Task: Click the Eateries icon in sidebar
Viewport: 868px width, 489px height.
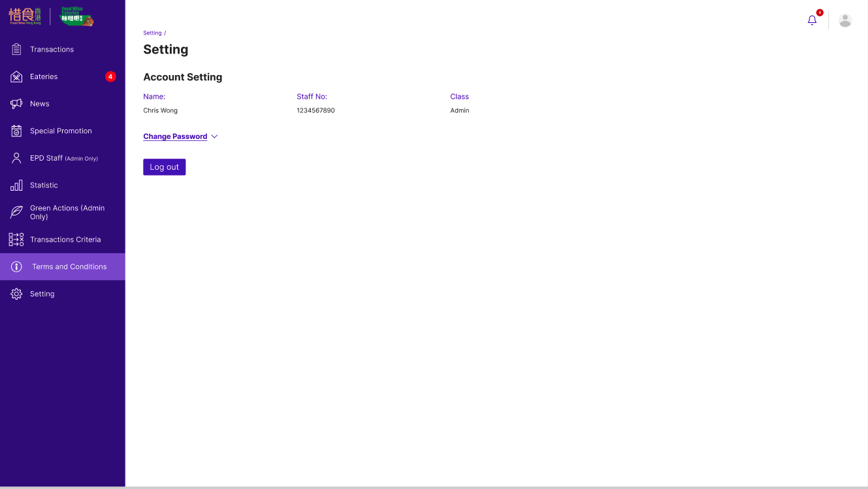Action: [x=16, y=76]
